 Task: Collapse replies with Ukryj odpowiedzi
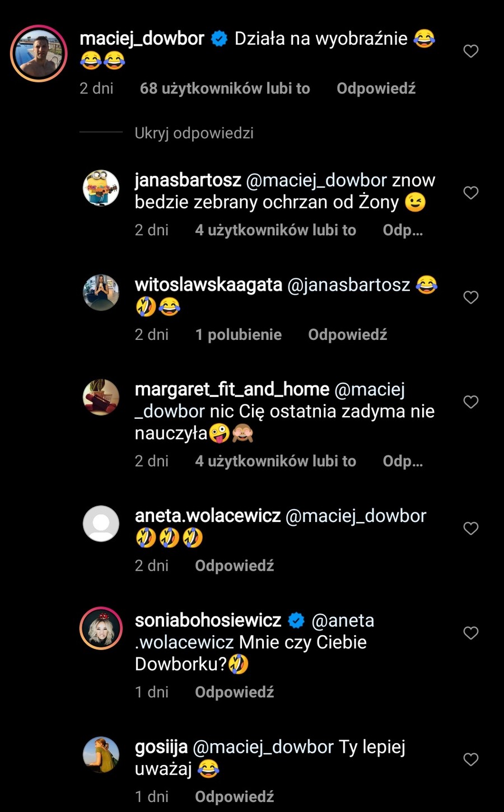pyautogui.click(x=194, y=133)
